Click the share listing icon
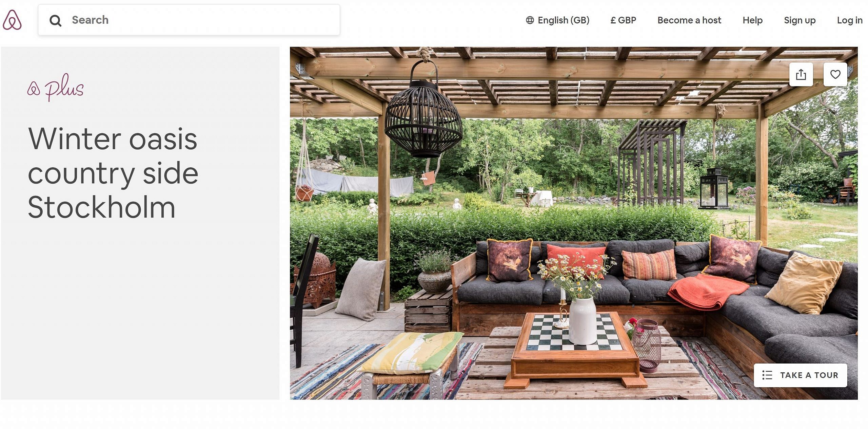The image size is (868, 429). pyautogui.click(x=801, y=74)
